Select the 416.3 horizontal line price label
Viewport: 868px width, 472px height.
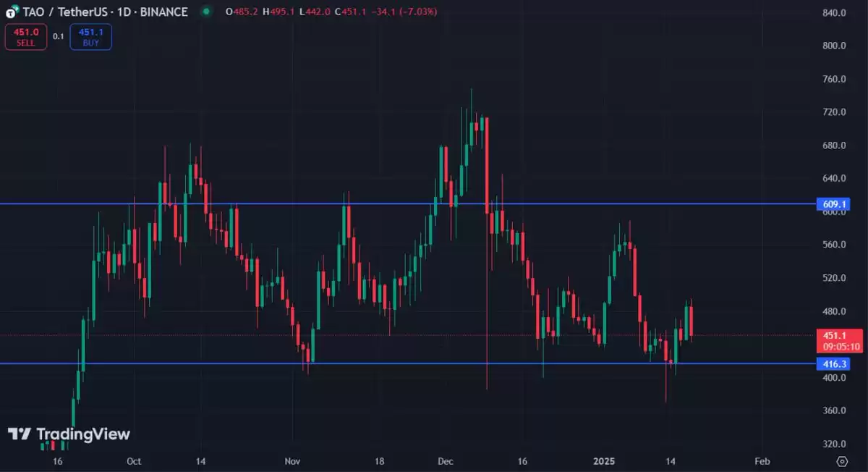click(834, 364)
